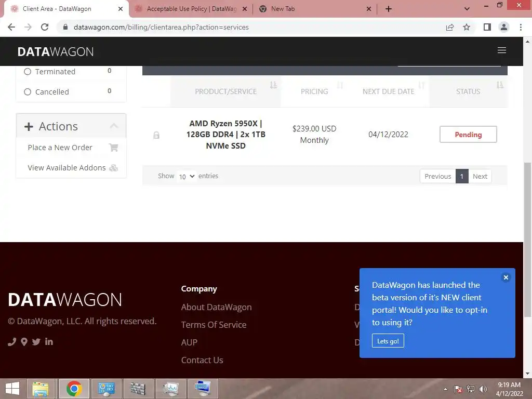Go forward in browser history
The height and width of the screenshot is (399, 532).
(x=28, y=27)
